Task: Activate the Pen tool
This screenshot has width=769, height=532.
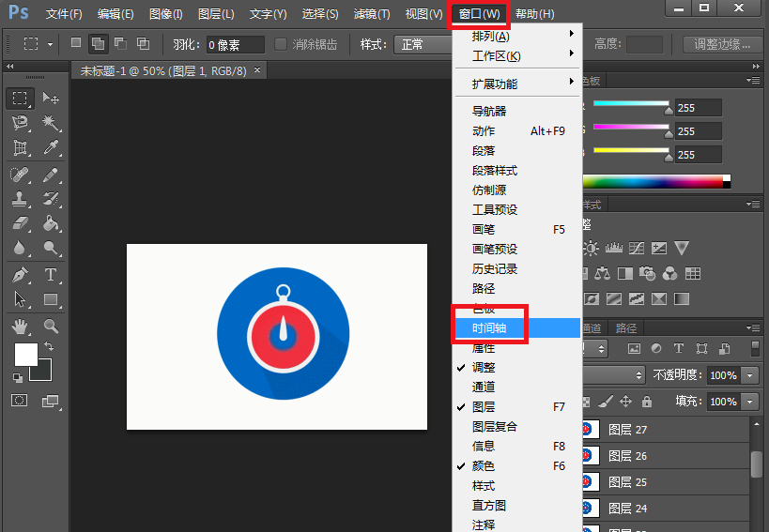Action: tap(20, 275)
